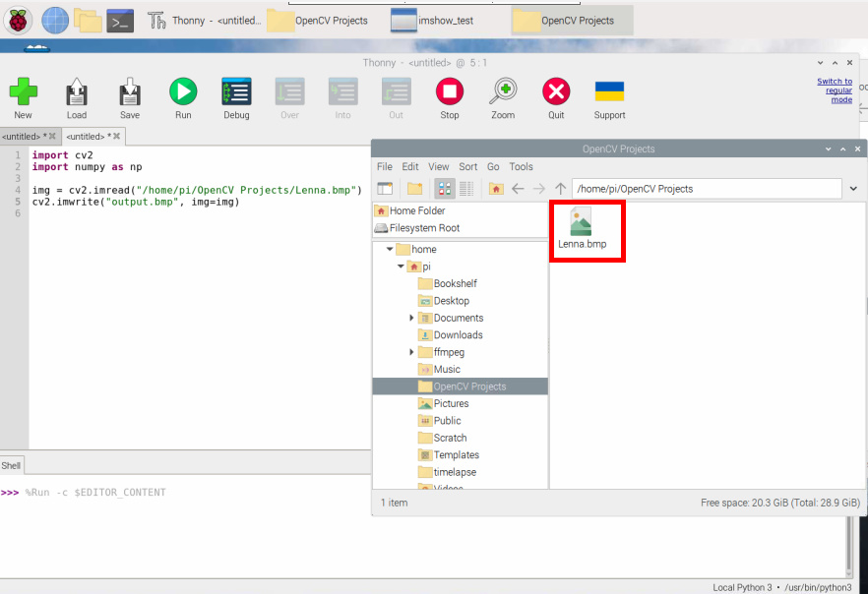Create a new folder with the toolbar folder icon
This screenshot has width=868, height=594.
pyautogui.click(x=414, y=189)
